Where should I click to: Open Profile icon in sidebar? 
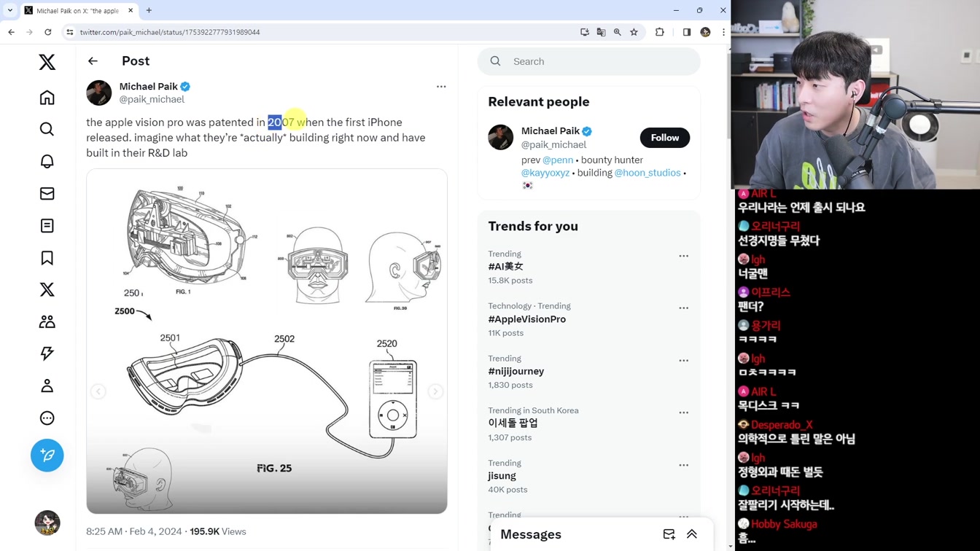(47, 386)
